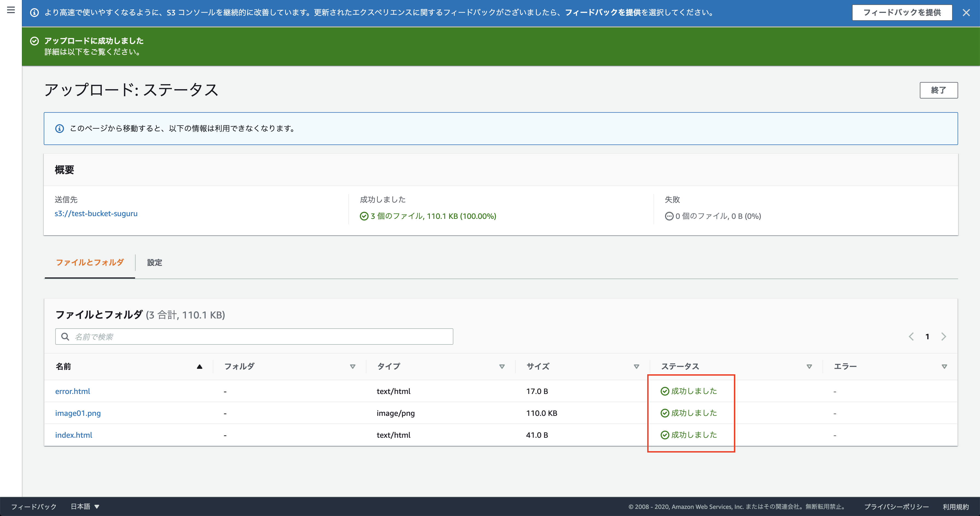Open the s3://test-bucket-suguru link
980x516 pixels.
(96, 213)
